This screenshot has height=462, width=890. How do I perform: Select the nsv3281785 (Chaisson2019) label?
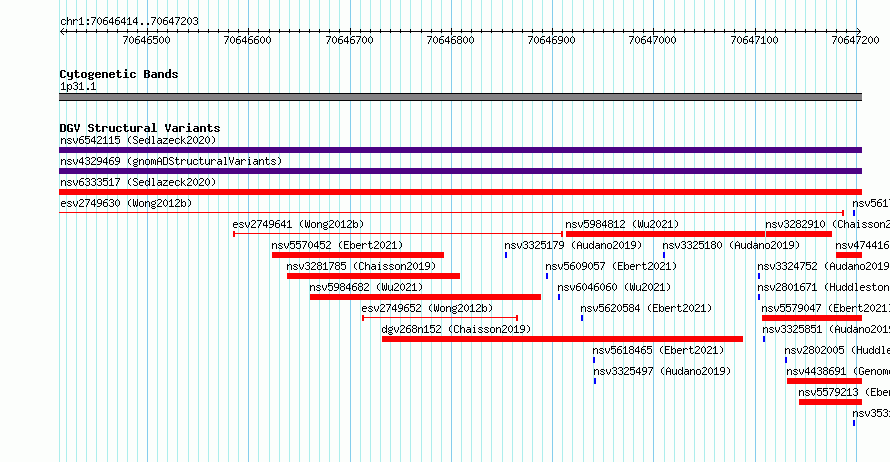point(361,266)
